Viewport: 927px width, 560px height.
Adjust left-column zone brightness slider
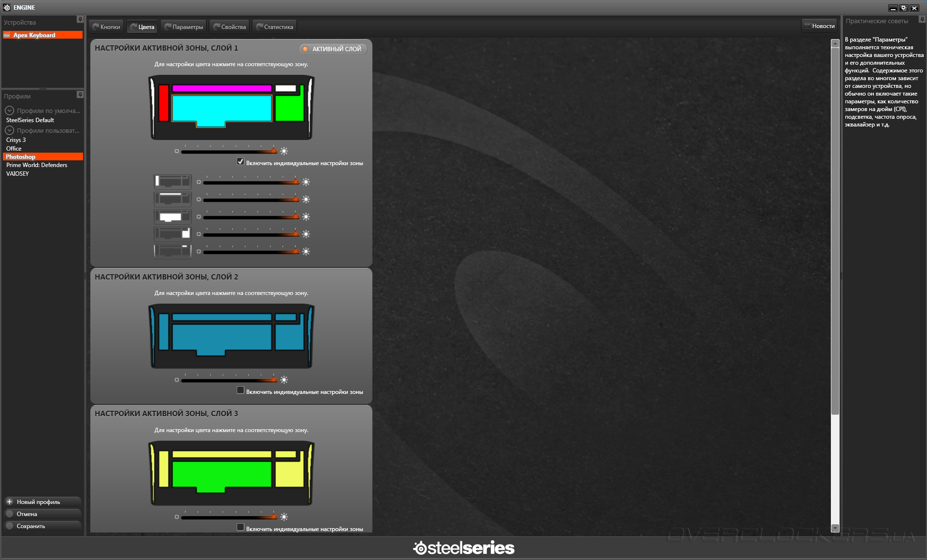[251, 182]
